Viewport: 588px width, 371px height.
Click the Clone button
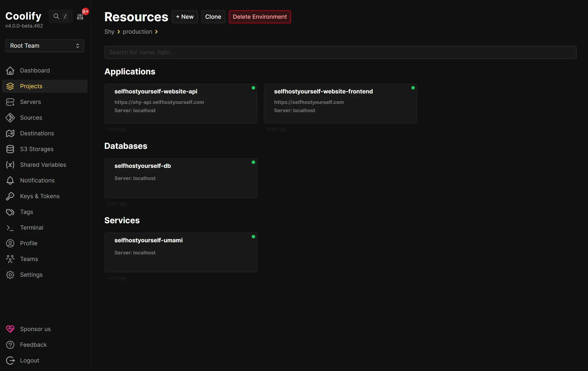213,17
